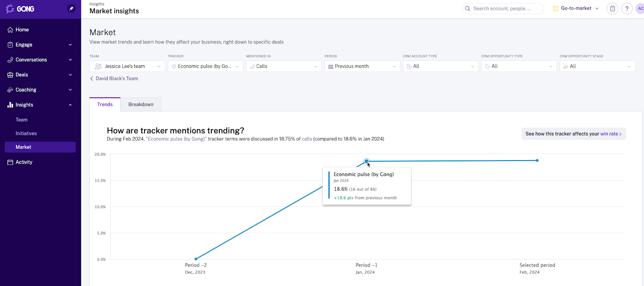
Task: Click the Insights bar chart icon
Action: coord(10,105)
